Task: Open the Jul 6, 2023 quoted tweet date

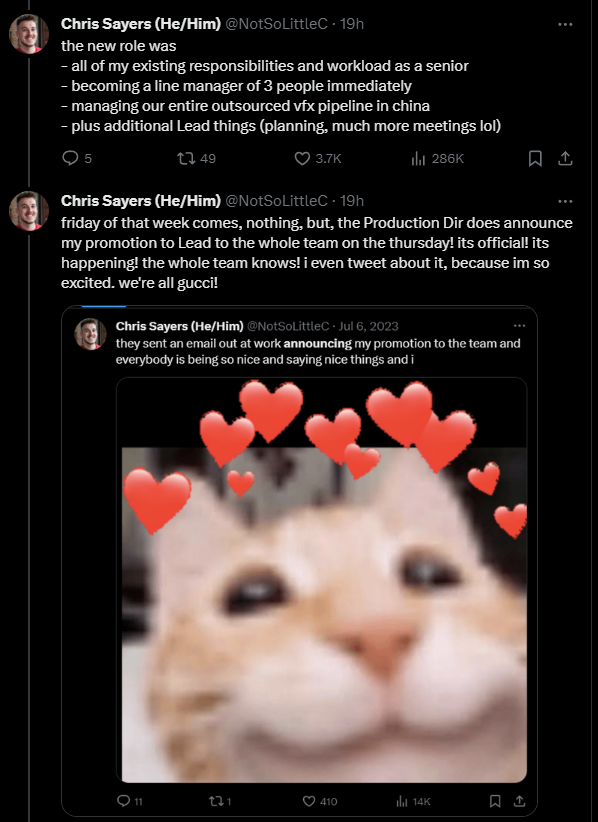Action: point(368,326)
